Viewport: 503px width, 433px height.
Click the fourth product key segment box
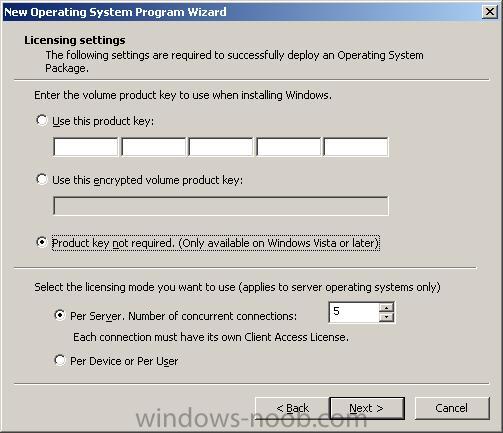pyautogui.click(x=288, y=147)
